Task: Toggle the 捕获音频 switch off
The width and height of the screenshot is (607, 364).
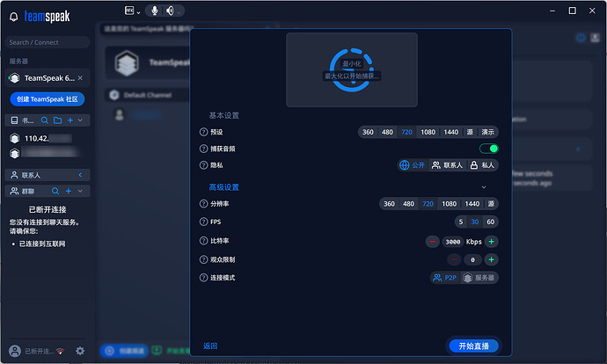Action: 489,149
